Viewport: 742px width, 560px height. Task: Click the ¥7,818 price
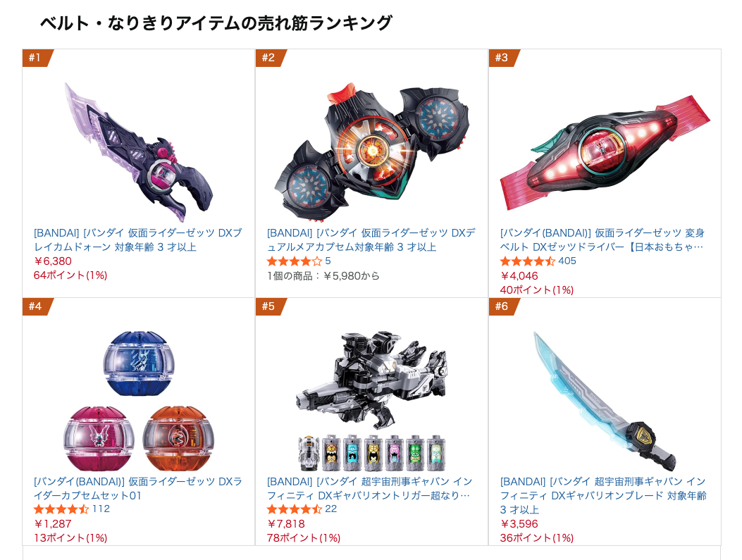[x=286, y=524]
